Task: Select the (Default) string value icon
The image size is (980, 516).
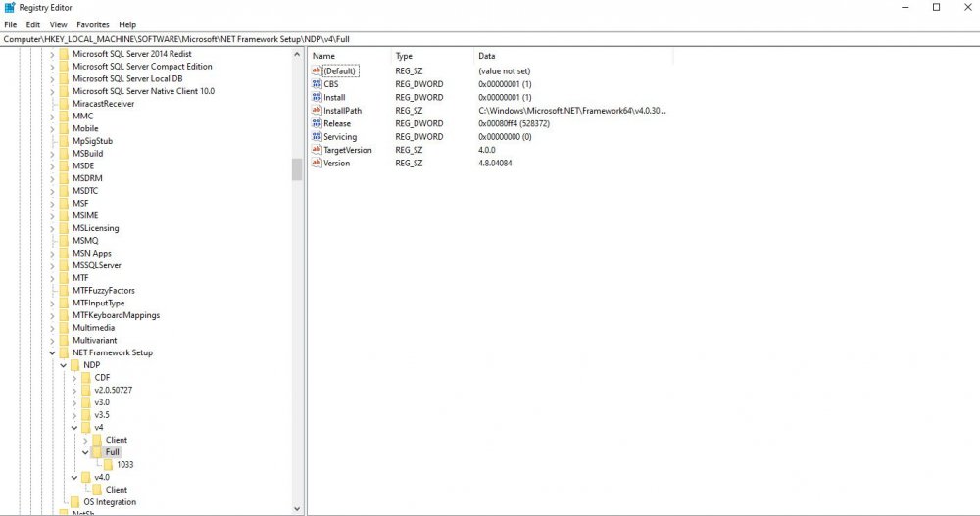Action: pyautogui.click(x=317, y=70)
